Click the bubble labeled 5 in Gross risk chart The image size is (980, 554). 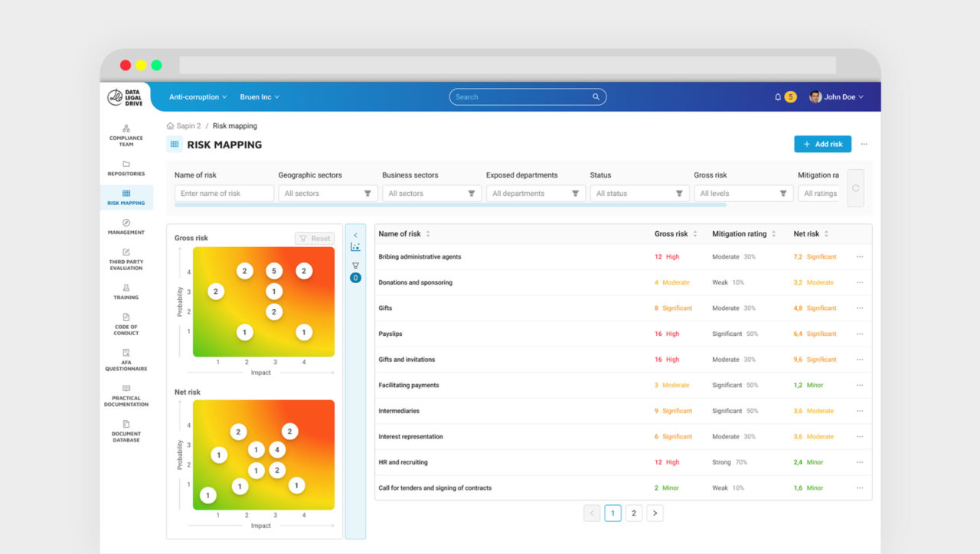(274, 271)
